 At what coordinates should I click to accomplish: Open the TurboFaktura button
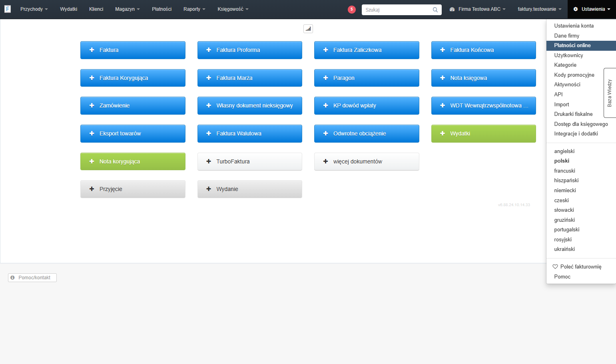(x=250, y=161)
